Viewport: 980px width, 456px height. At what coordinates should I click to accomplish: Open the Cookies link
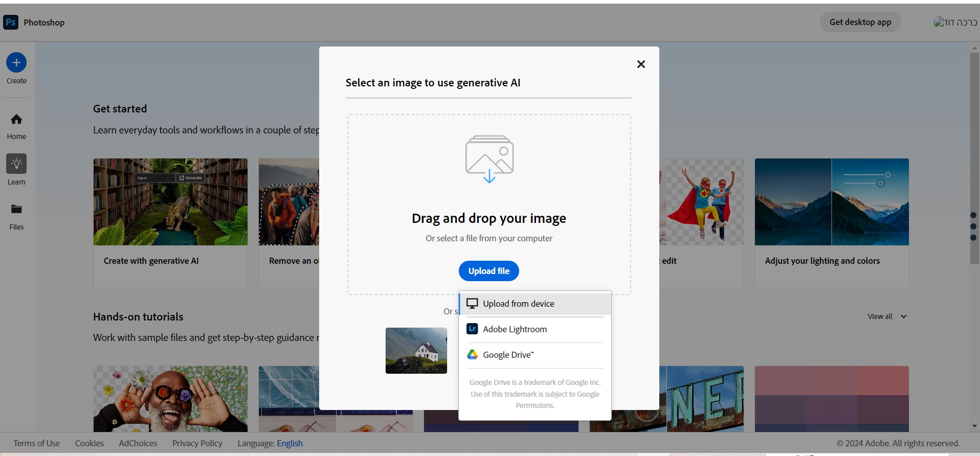click(x=90, y=443)
